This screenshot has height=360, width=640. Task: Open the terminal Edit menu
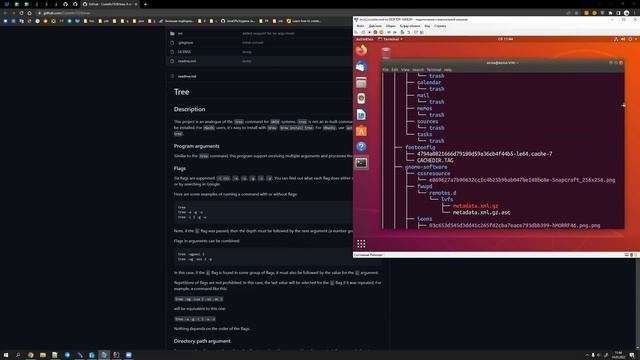click(x=395, y=70)
